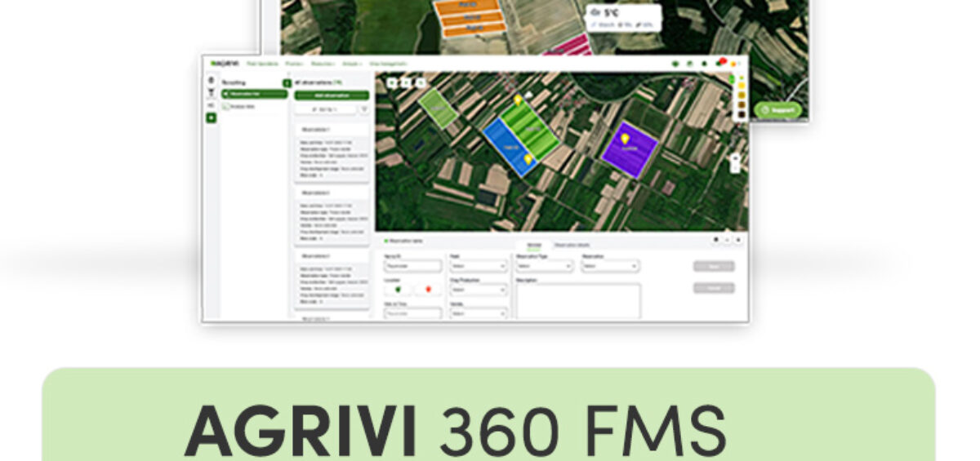Open the Crop Production dropdown
This screenshot has width=980, height=461.
pyautogui.click(x=479, y=289)
